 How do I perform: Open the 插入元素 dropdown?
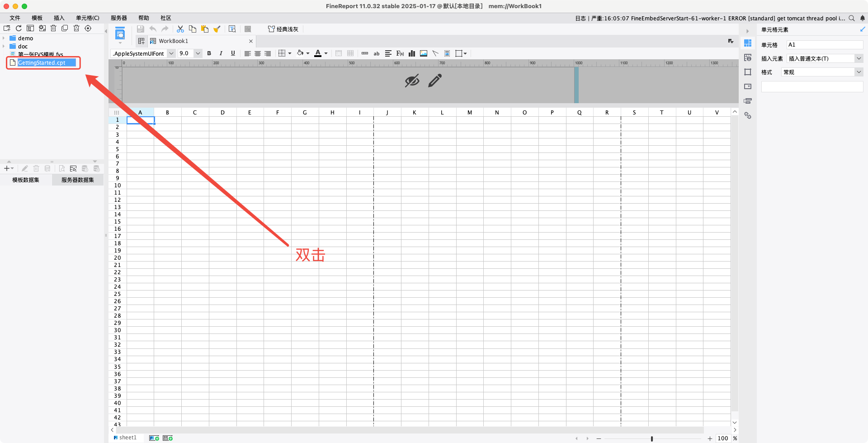859,58
